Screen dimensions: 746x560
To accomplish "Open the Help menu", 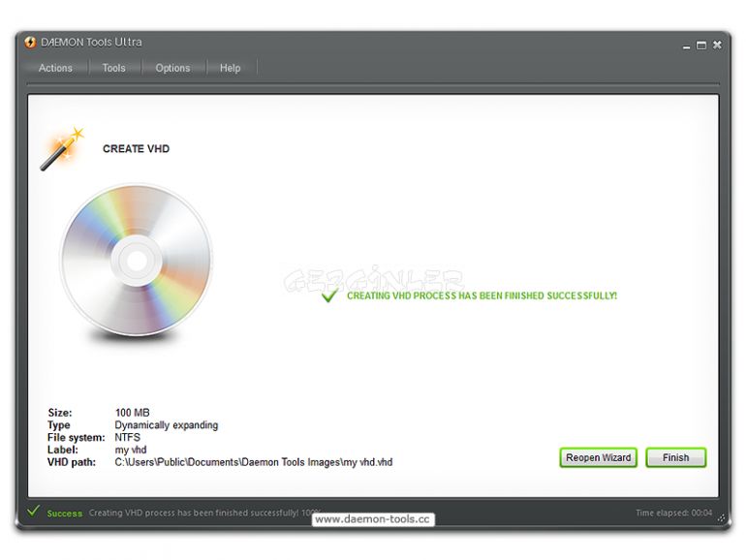I will click(230, 68).
